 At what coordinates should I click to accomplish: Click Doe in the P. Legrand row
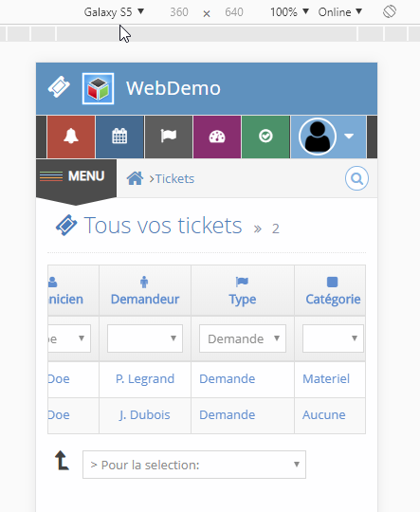point(59,379)
